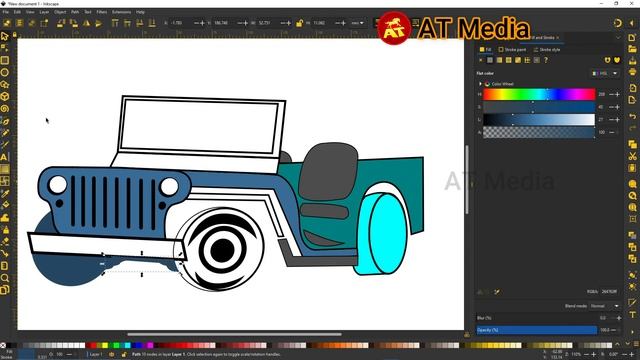Select the Gradient tool
Viewport: 640px width, 360px height.
click(x=4, y=169)
